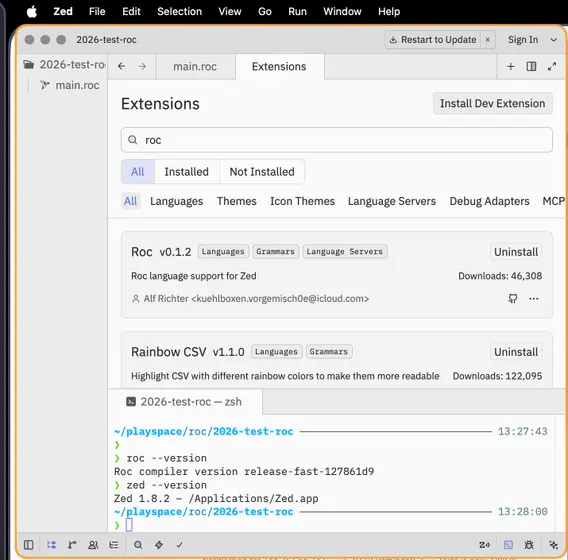Open the outline panel icon
The height and width of the screenshot is (560, 568).
pyautogui.click(x=114, y=545)
